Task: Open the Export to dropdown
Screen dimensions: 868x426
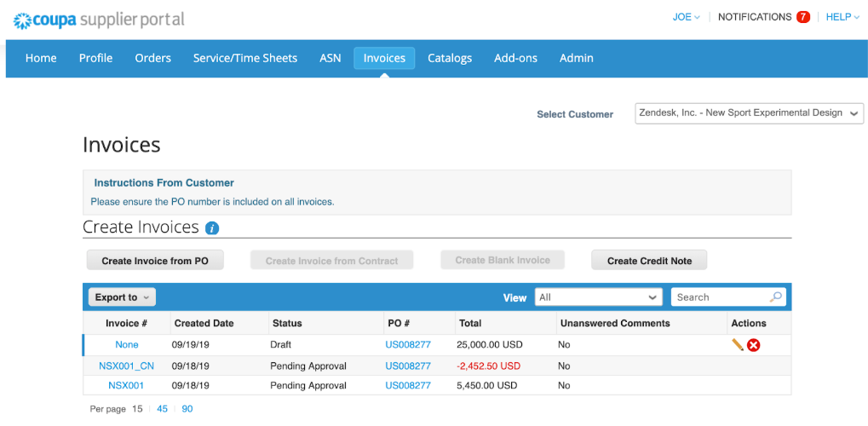Action: 122,297
